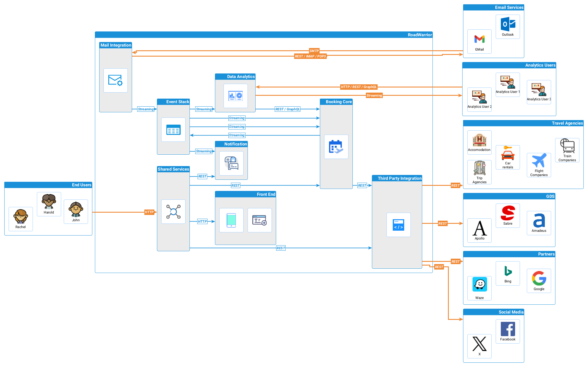Select the Facebook social media icon

coord(508,329)
